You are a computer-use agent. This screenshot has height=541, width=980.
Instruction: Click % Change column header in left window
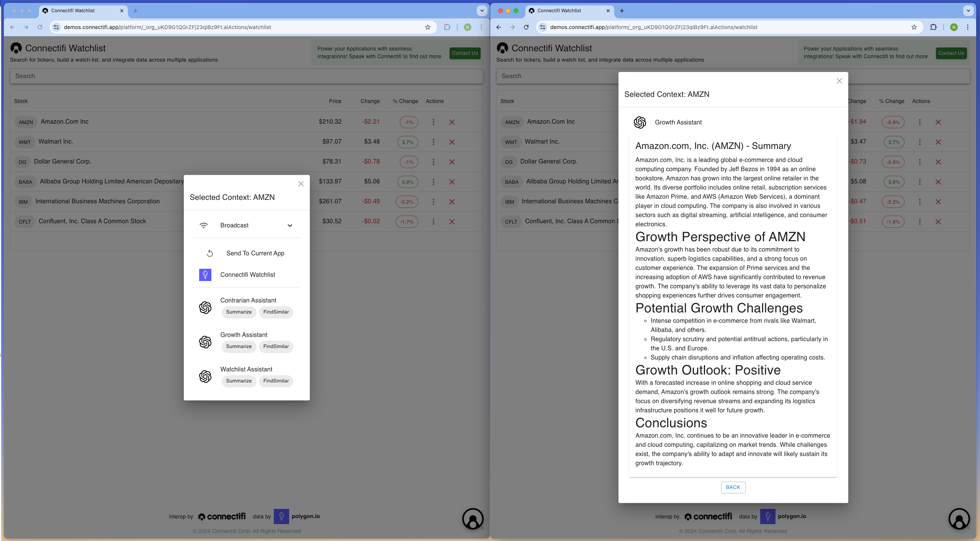pyautogui.click(x=405, y=101)
